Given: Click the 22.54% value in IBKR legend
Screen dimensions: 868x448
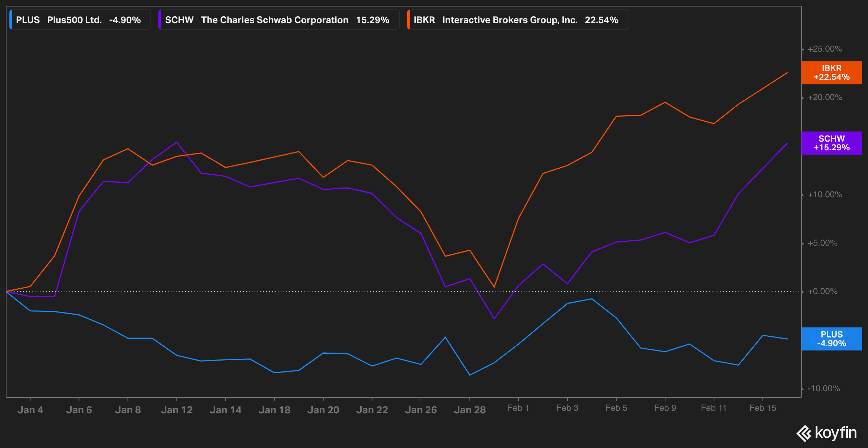Looking at the screenshot, I should point(602,20).
